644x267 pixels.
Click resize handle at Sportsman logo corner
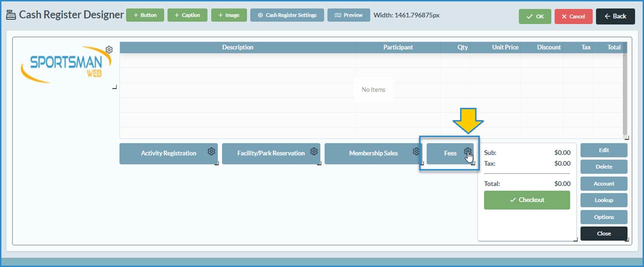pyautogui.click(x=114, y=87)
